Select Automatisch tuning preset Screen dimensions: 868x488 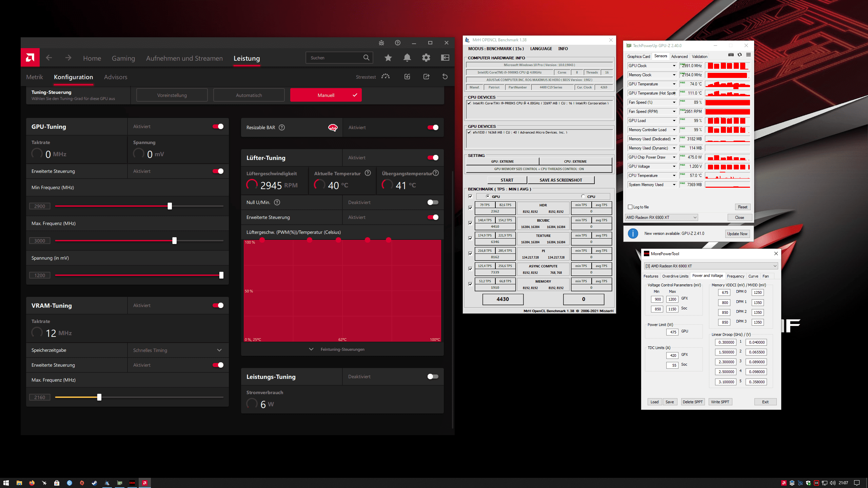(249, 95)
